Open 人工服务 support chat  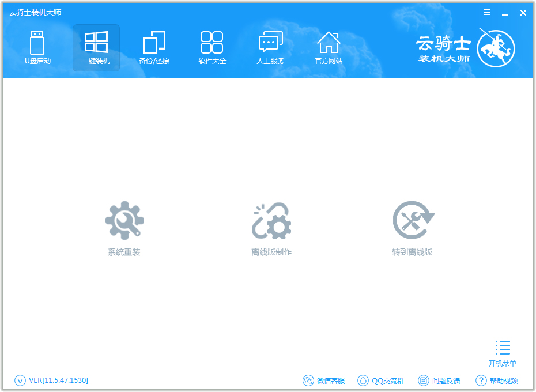click(270, 48)
